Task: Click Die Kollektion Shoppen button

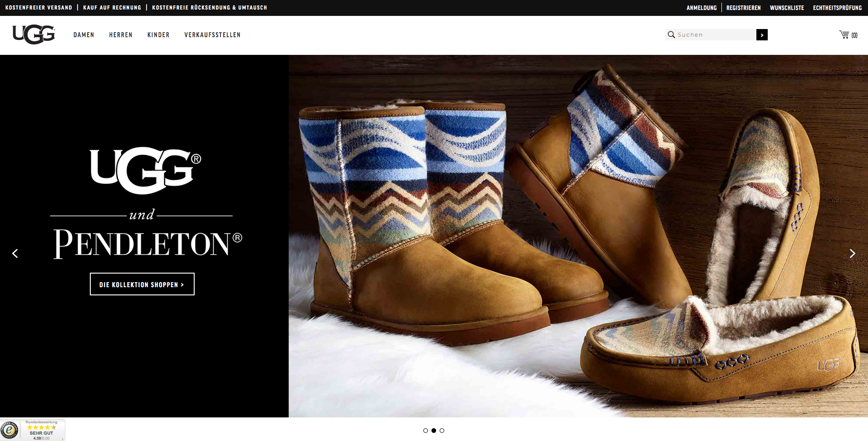Action: [x=142, y=284]
